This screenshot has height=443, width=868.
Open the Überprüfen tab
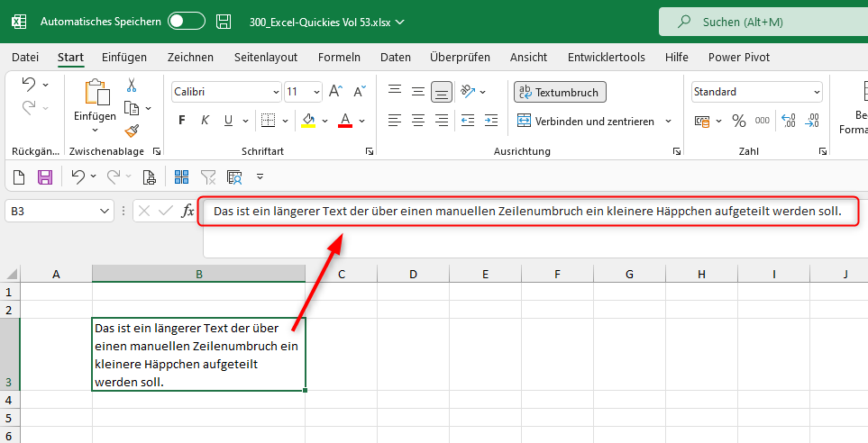pos(460,57)
